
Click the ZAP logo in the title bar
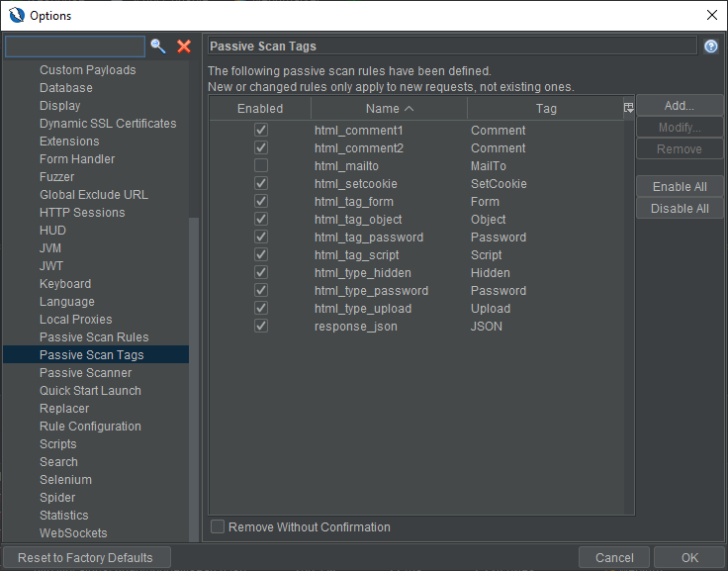pos(16,15)
